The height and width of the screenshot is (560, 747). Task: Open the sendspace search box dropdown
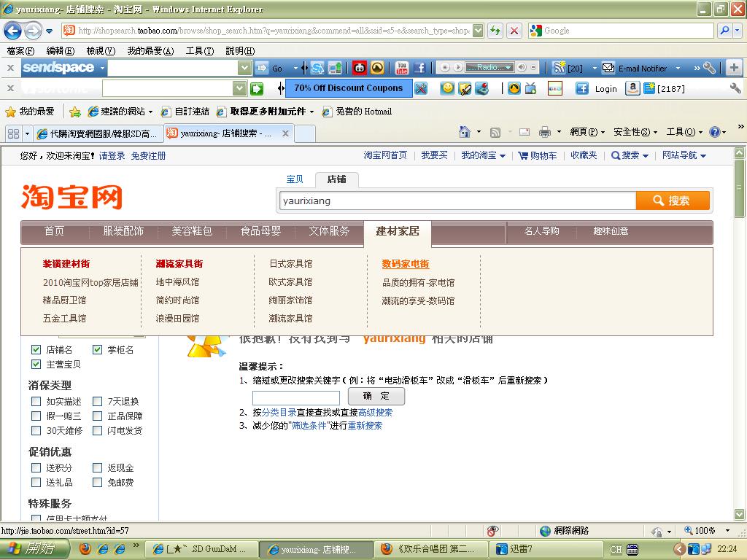pos(244,68)
